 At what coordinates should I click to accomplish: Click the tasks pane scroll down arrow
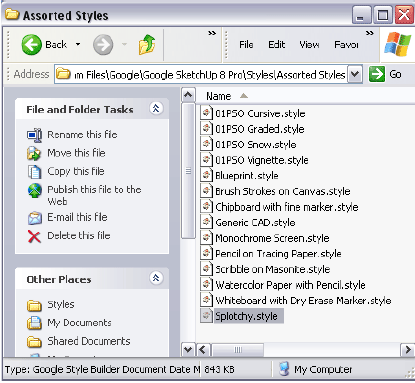click(188, 350)
